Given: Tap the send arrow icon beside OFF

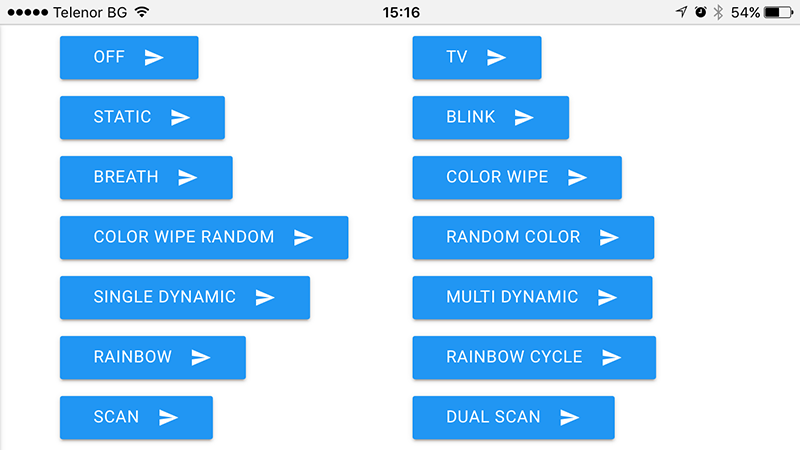Looking at the screenshot, I should [x=154, y=57].
